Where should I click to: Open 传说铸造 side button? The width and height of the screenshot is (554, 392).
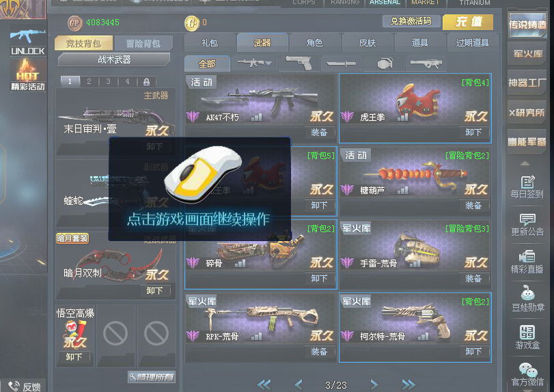click(x=527, y=25)
